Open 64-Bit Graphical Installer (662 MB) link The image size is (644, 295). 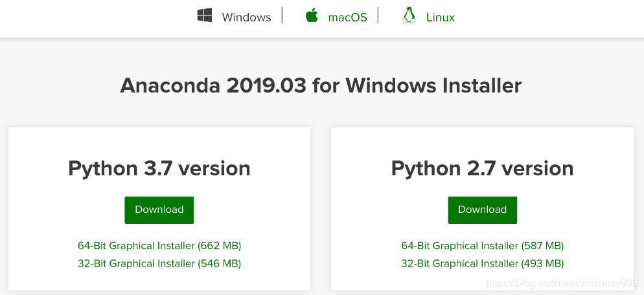159,246
